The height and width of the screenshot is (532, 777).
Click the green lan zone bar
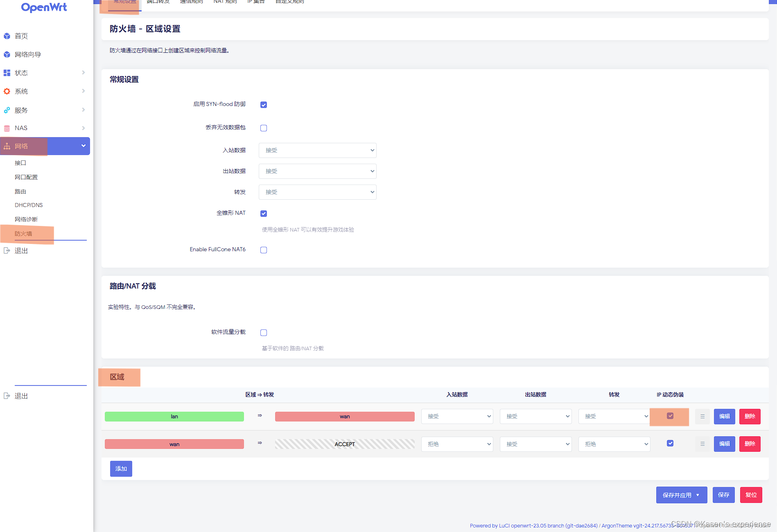174,417
